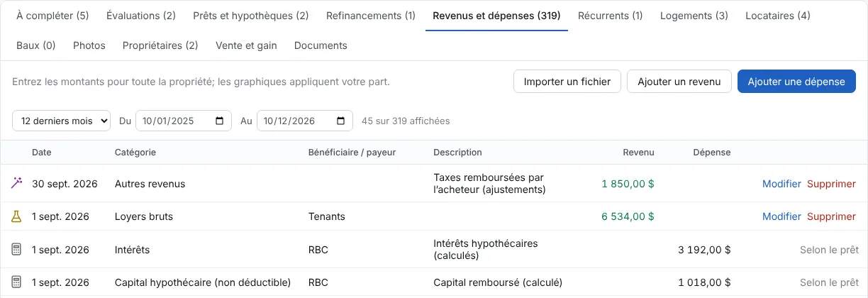The height and width of the screenshot is (298, 868).
Task: Select the 1 018,00 $ expense amount
Action: [x=704, y=282]
